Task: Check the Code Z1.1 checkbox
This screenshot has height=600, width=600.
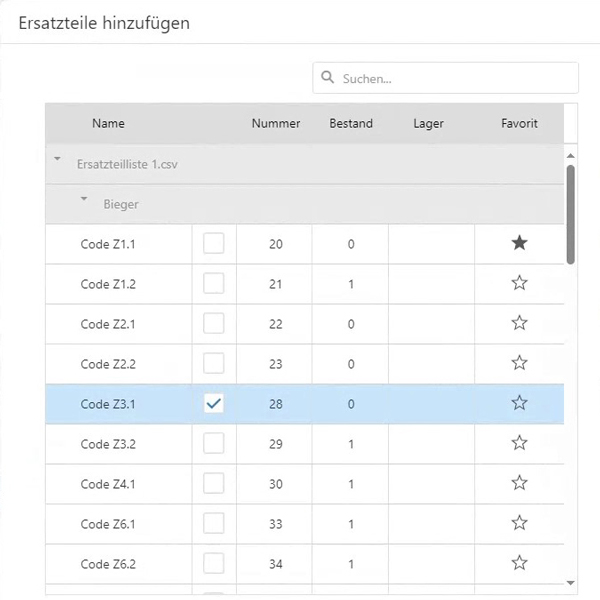Action: [x=214, y=243]
